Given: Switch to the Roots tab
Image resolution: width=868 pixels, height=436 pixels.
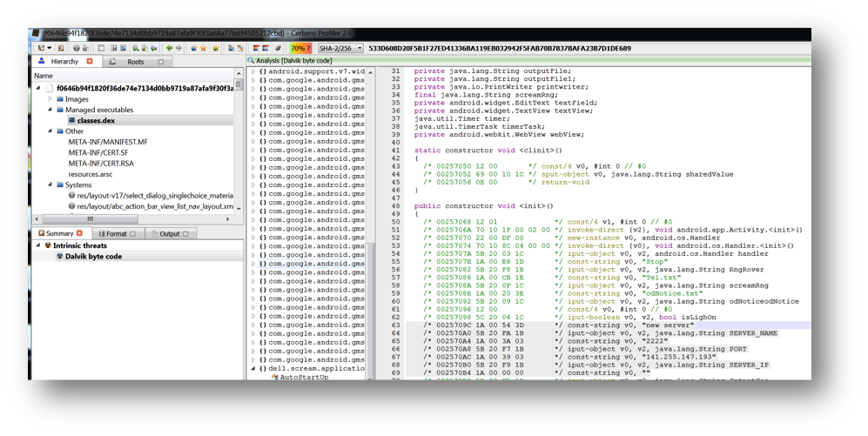Looking at the screenshot, I should pyautogui.click(x=136, y=62).
